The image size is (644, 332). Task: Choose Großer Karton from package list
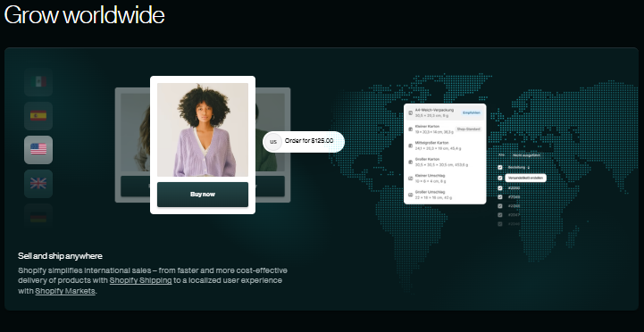pyautogui.click(x=445, y=162)
